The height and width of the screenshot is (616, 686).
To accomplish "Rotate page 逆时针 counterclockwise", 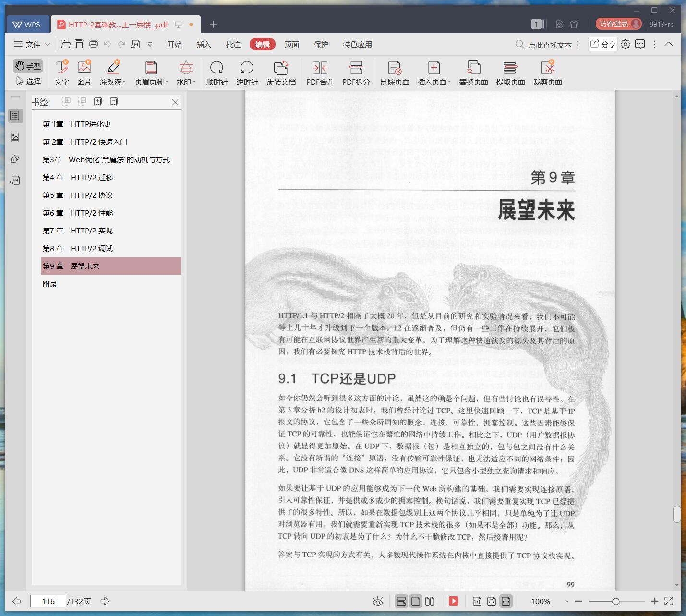I will pos(247,72).
